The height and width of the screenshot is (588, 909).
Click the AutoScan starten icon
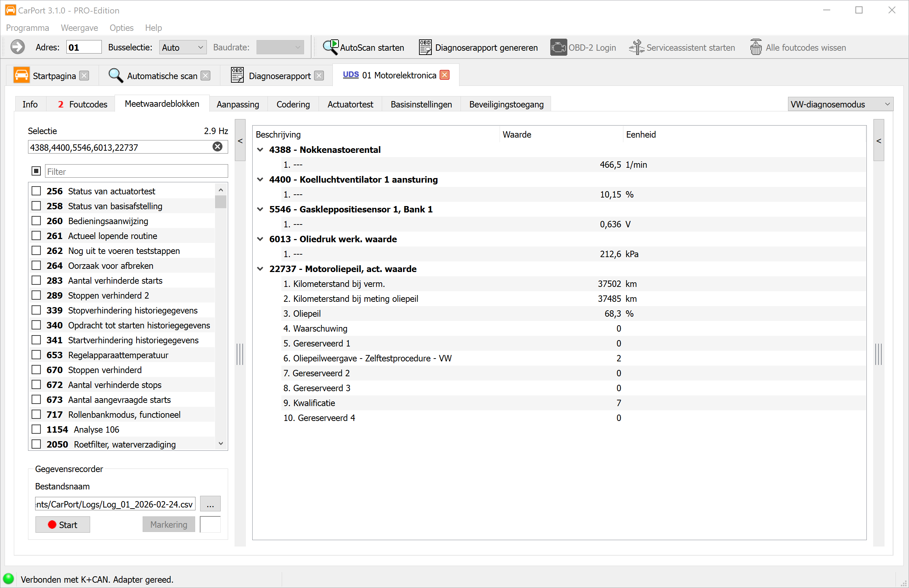click(x=330, y=48)
